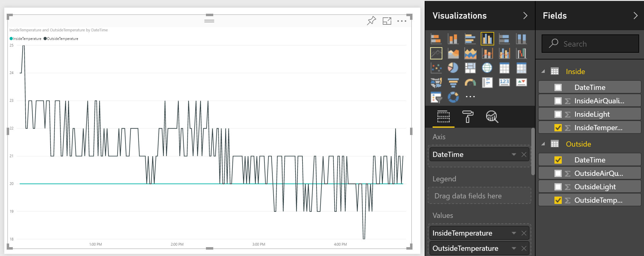This screenshot has width=644, height=256.
Task: Open InsideTemperature value dropdown arrow
Action: click(x=514, y=233)
